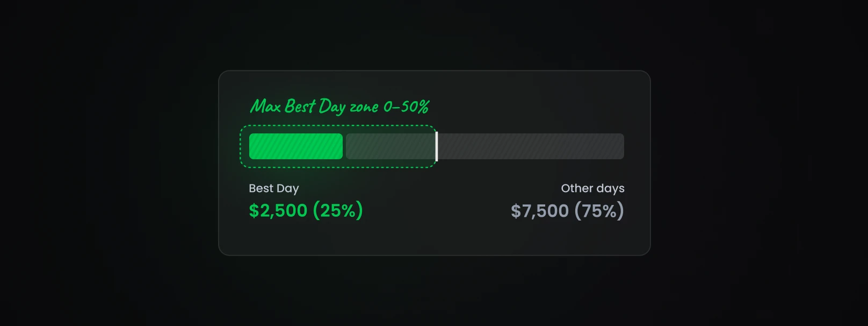868x326 pixels.
Task: Click the dark background left of the card
Action: [107, 161]
